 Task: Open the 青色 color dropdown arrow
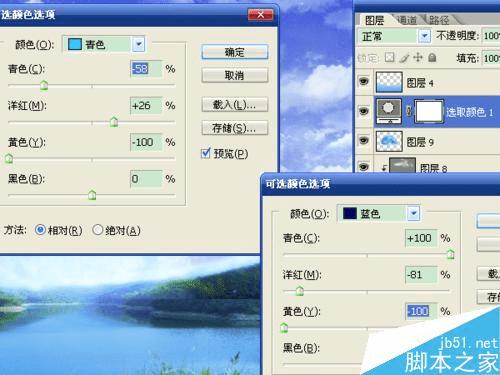139,44
